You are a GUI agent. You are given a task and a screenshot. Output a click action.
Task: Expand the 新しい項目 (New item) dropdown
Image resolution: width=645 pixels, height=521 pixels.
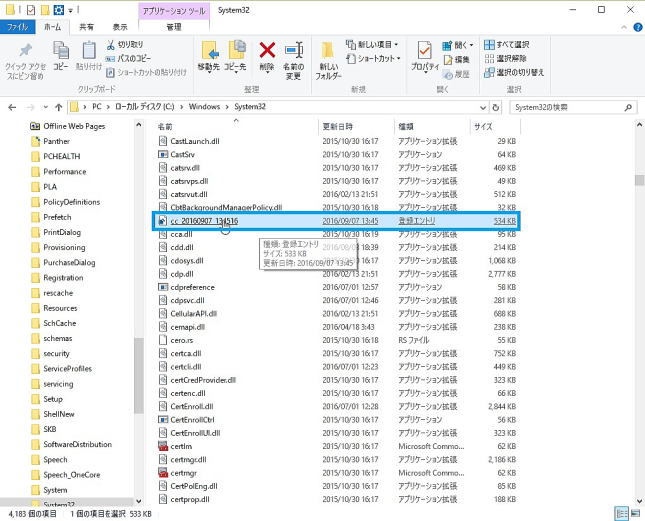[x=370, y=45]
